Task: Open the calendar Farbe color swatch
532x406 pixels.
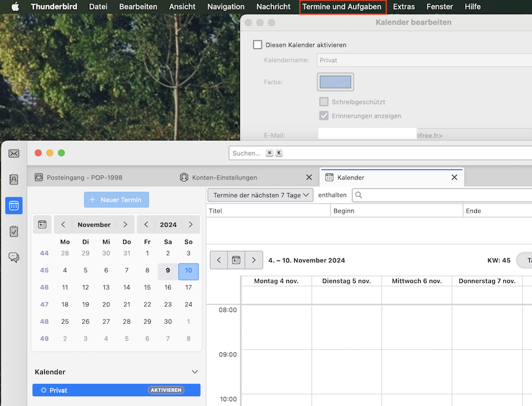Action: pyautogui.click(x=335, y=82)
